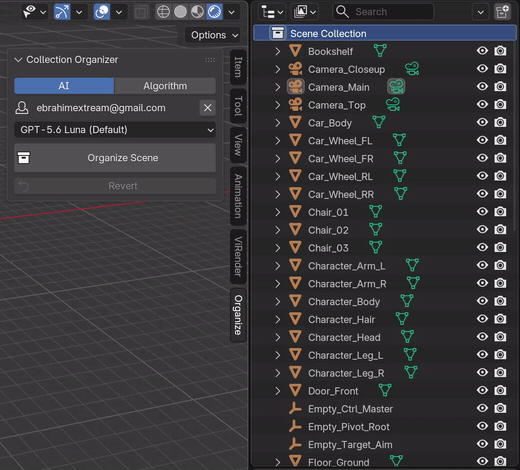Click the Camera_Main camera data icon
The image size is (520, 470).
(396, 87)
